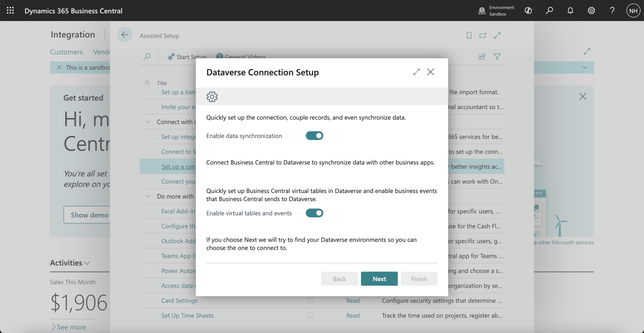Open Read link for Card Settings
This screenshot has width=644, height=333.
tap(353, 301)
